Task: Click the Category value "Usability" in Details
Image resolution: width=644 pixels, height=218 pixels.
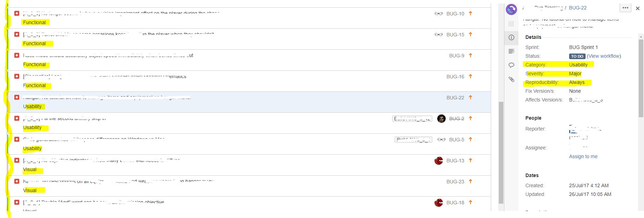Action: pos(578,65)
